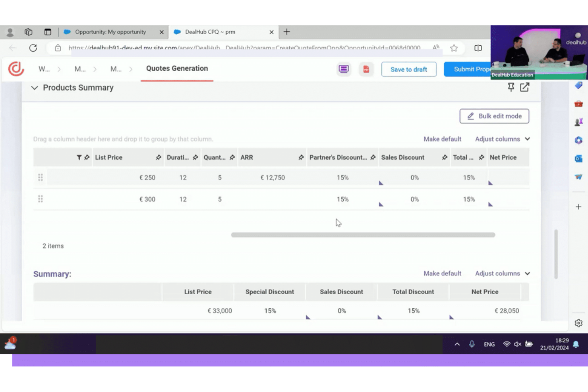
Task: Click Make default above the products table
Action: (442, 139)
